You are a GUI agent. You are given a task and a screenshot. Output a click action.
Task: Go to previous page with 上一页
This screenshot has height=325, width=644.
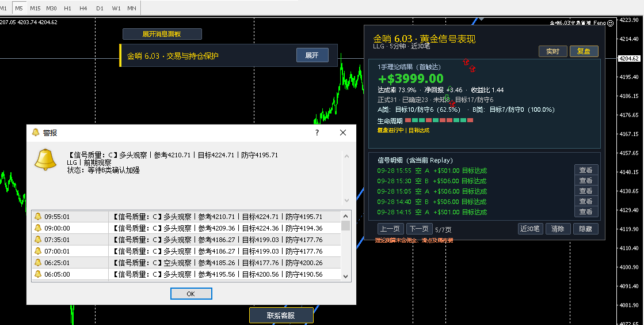(391, 229)
